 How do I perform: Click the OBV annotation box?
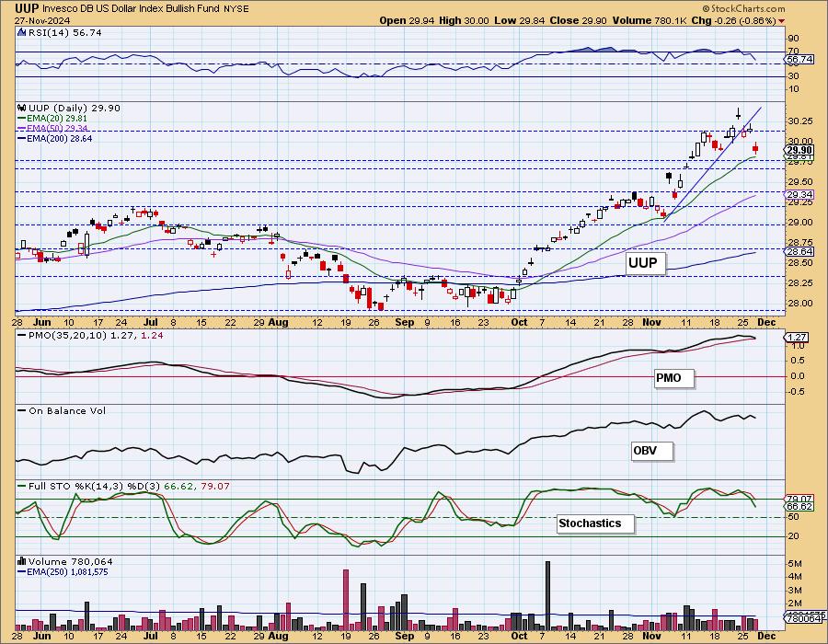point(652,451)
